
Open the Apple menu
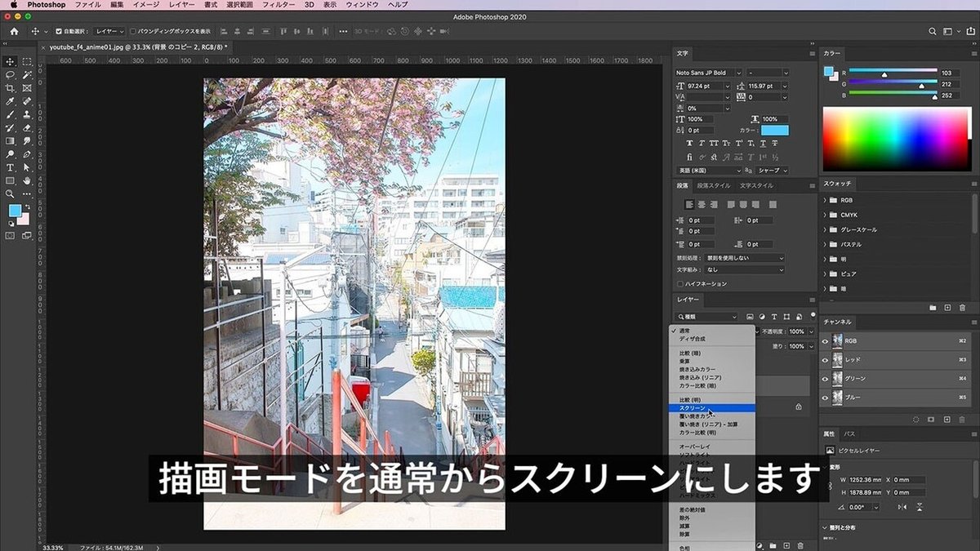click(x=13, y=5)
